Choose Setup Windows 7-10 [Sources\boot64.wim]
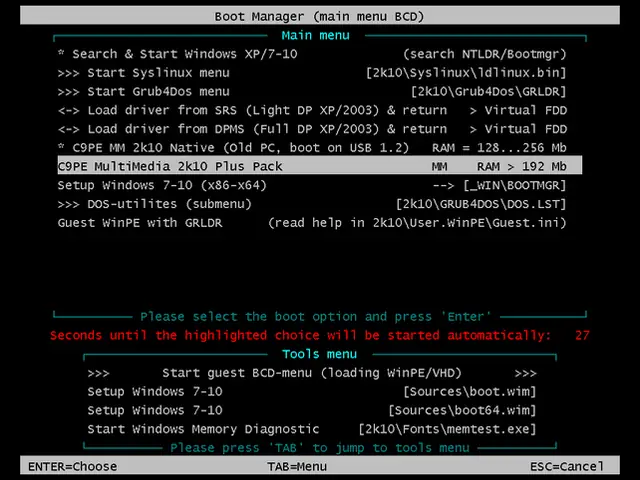Screen dimensions: 640x480 coord(312,411)
